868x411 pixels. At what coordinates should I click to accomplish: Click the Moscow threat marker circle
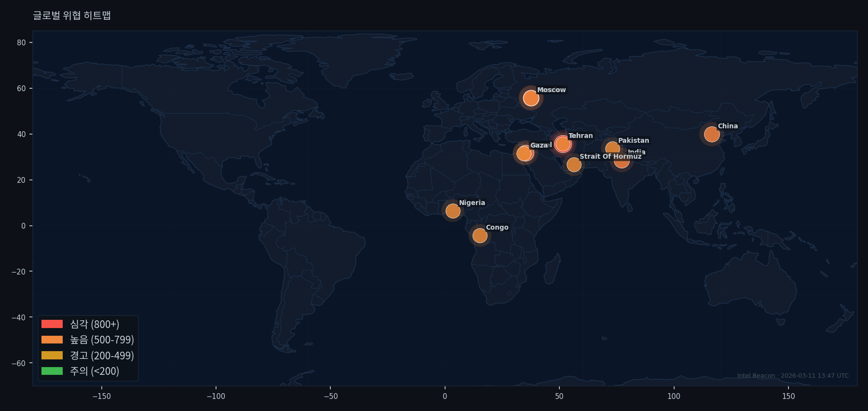531,98
